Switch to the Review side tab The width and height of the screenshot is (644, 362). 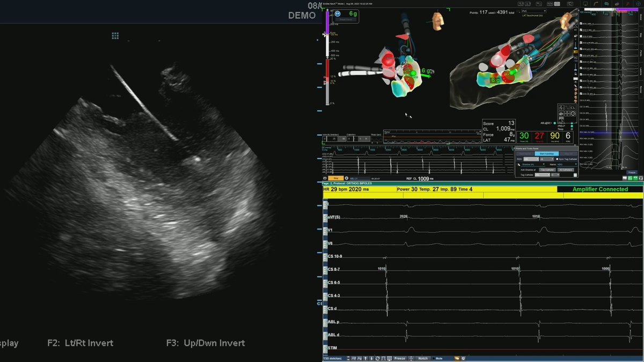click(x=641, y=88)
